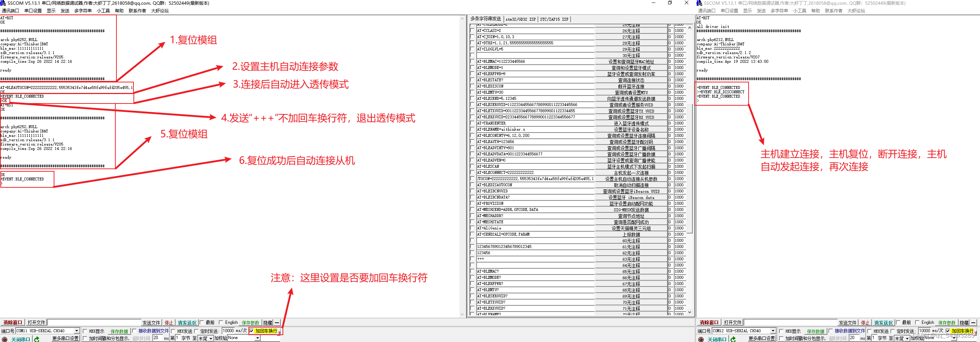Click command list scroll-up arrow

(x=690, y=28)
